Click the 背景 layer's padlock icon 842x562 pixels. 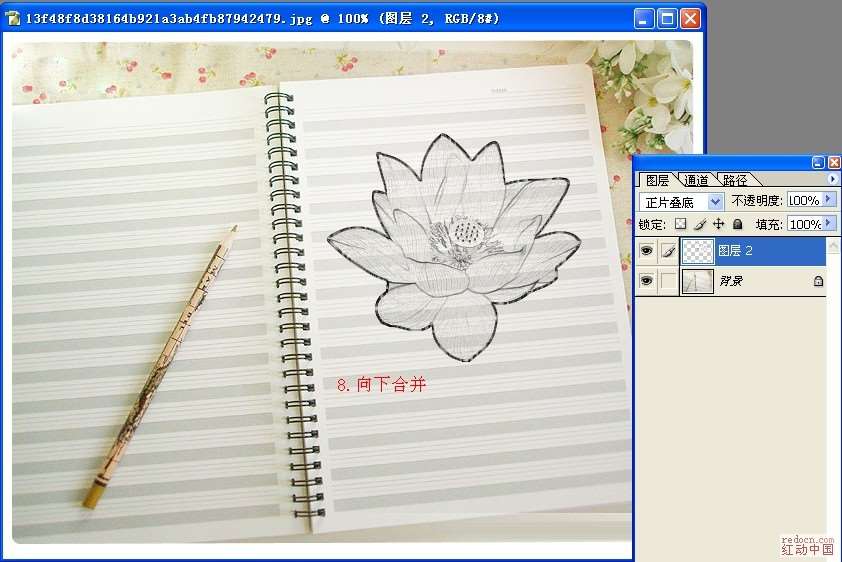click(x=818, y=282)
